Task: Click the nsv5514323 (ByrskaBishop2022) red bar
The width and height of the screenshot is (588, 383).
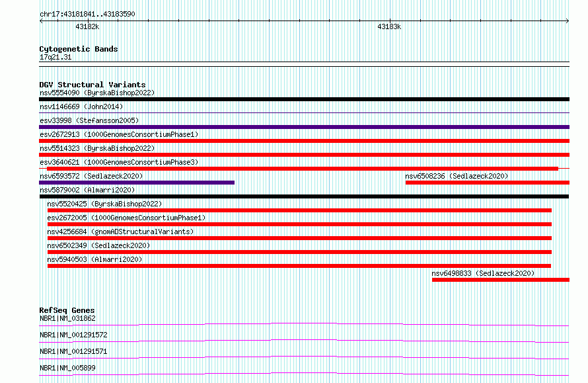Action: (304, 155)
